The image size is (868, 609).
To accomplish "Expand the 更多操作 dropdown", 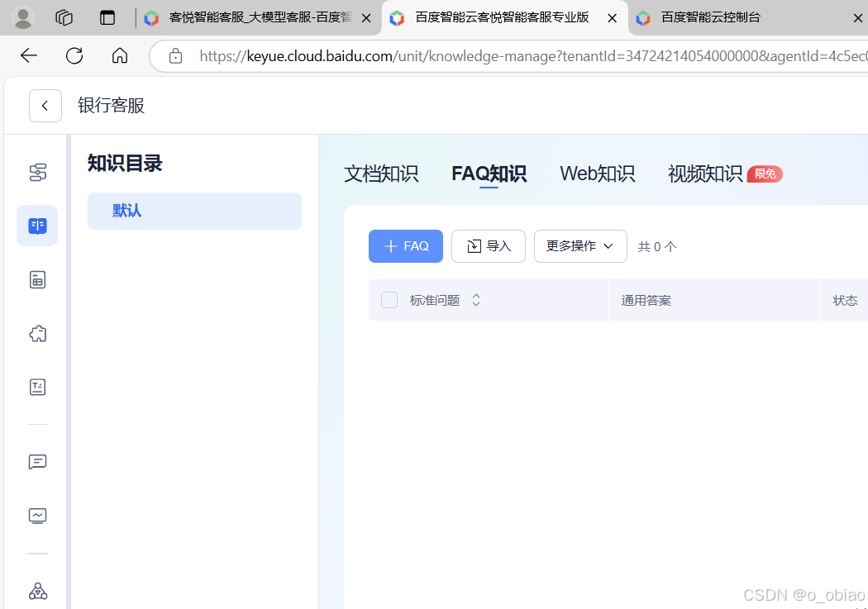I will pos(580,246).
